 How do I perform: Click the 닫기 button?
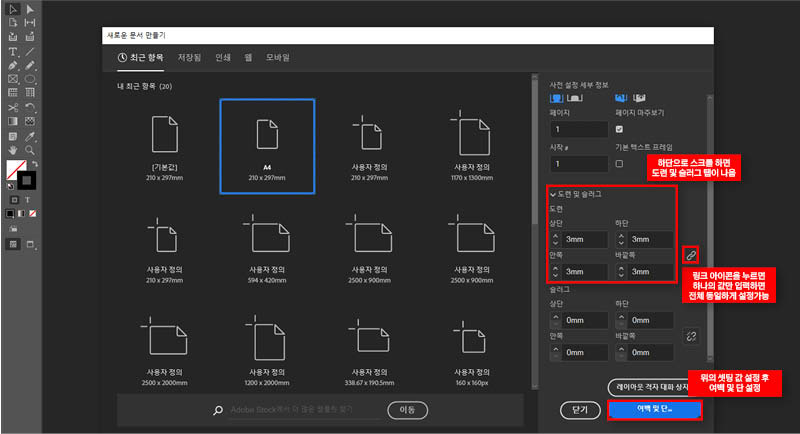pos(580,410)
